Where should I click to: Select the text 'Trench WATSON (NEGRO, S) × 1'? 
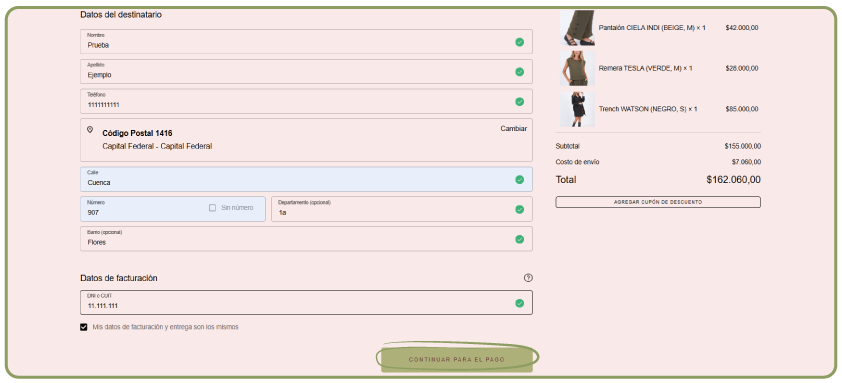tap(648, 110)
